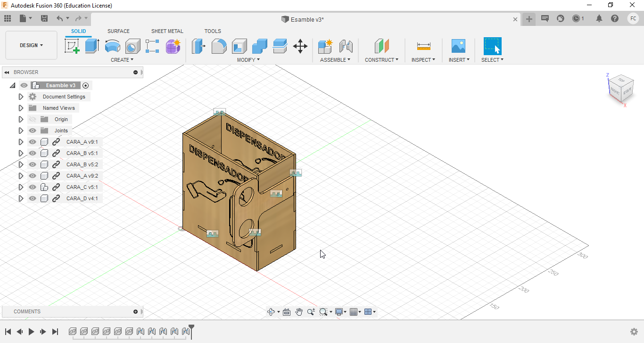This screenshot has width=644, height=343.
Task: Click the CARA_D v4:1 component name
Action: click(x=82, y=198)
